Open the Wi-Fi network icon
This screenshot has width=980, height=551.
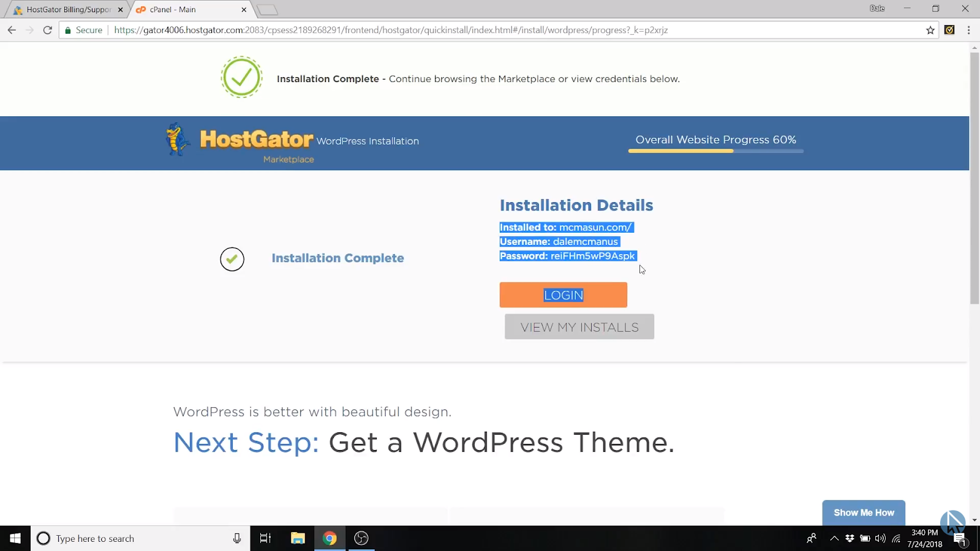(x=896, y=538)
